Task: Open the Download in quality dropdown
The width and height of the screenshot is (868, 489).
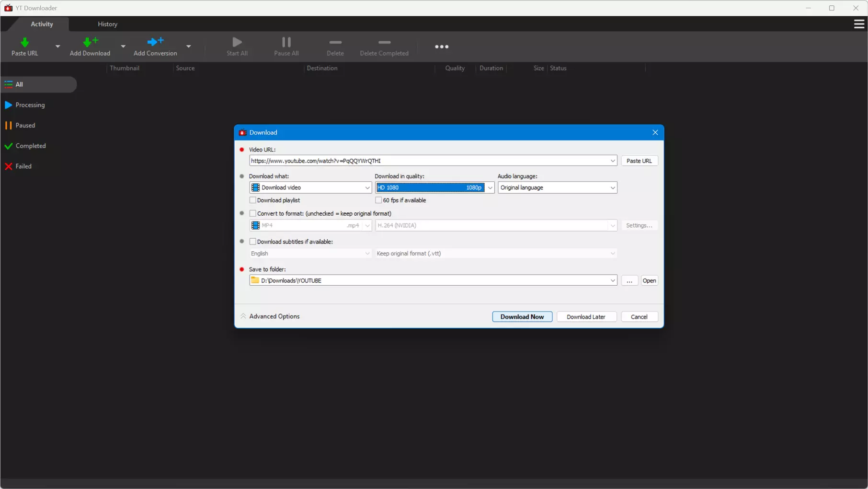Action: coord(490,187)
